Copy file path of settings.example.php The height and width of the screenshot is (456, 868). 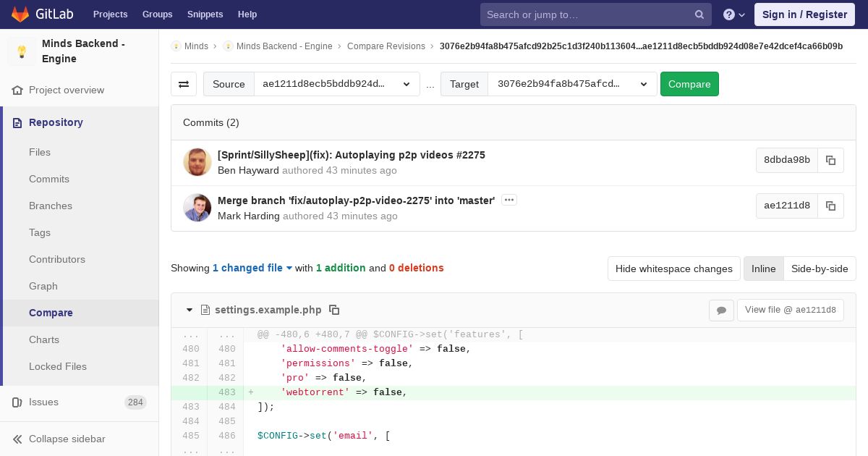[334, 310]
